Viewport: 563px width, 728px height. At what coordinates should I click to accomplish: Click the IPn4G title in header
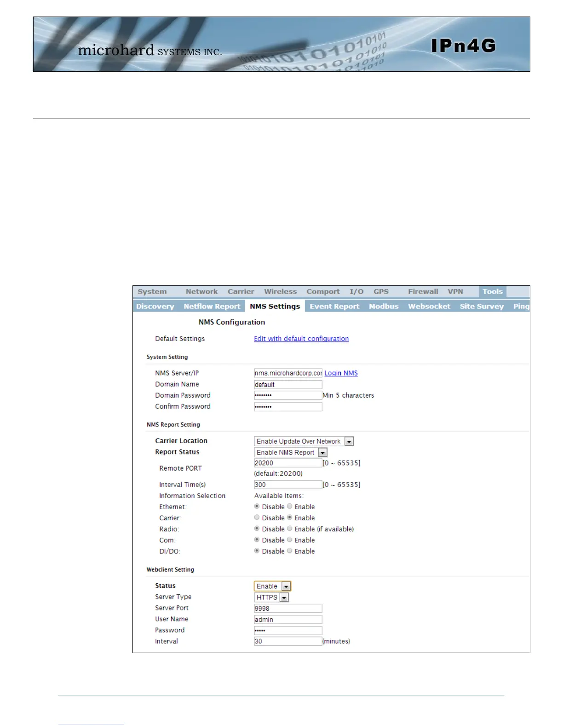pos(463,45)
